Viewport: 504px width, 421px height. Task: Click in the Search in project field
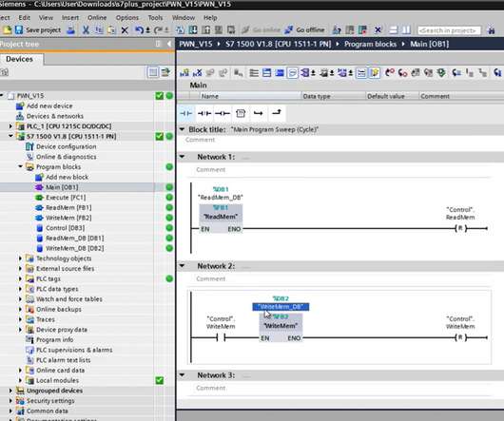pos(449,30)
